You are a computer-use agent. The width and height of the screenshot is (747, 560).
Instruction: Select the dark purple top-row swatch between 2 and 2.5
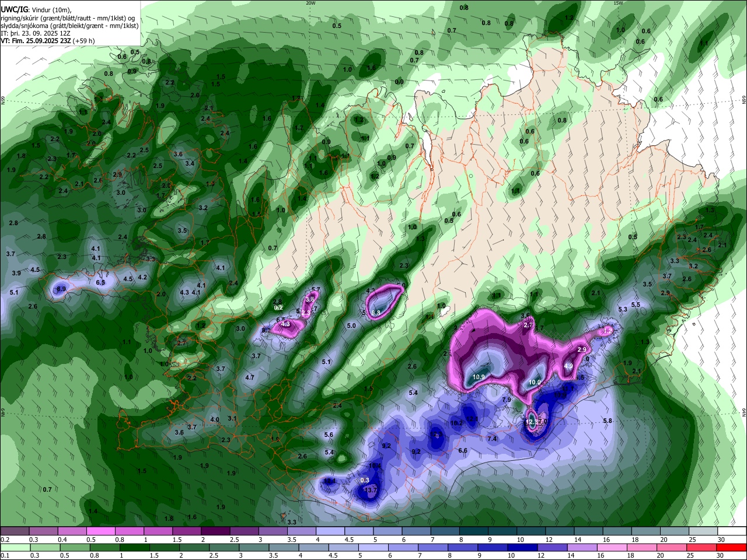(x=215, y=531)
